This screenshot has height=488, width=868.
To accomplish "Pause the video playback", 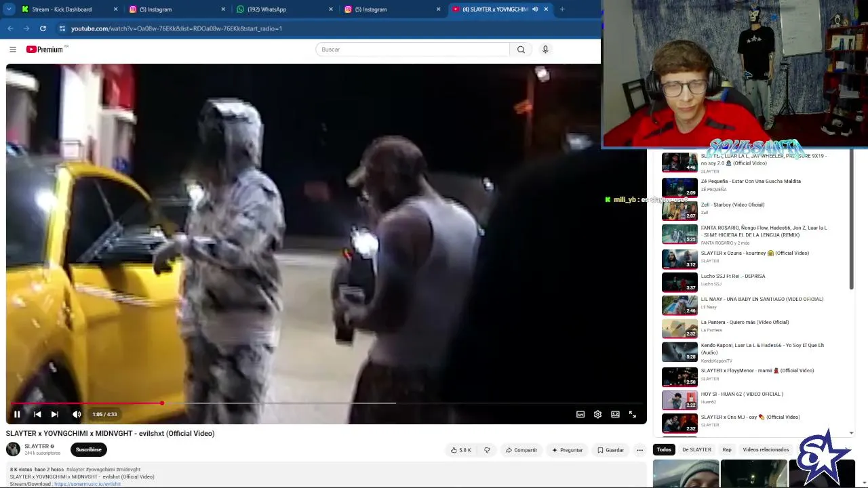I will (x=17, y=414).
